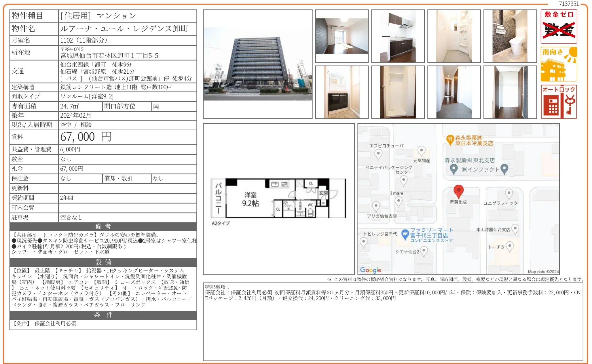Click the il mare map pin
This screenshot has height=364, width=592.
click(x=399, y=201)
